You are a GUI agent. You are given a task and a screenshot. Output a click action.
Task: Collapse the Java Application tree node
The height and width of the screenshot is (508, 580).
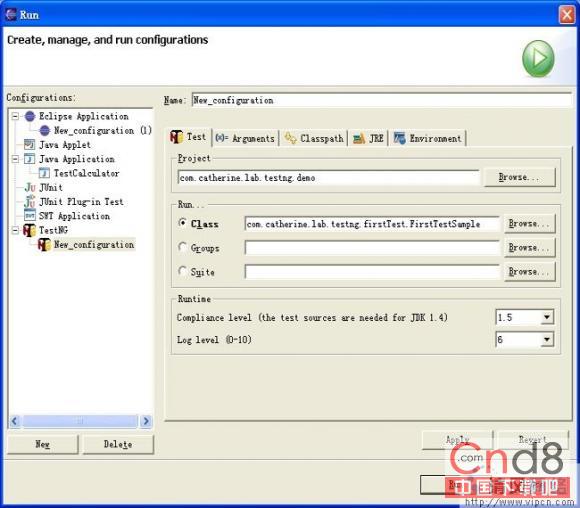15,159
